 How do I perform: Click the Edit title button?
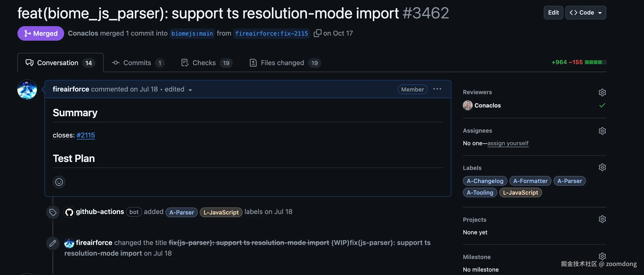553,13
